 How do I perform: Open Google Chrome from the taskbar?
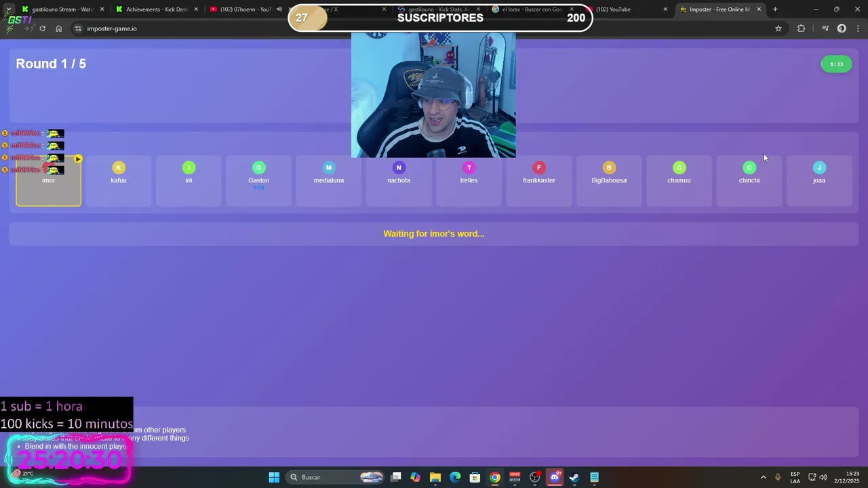[495, 477]
